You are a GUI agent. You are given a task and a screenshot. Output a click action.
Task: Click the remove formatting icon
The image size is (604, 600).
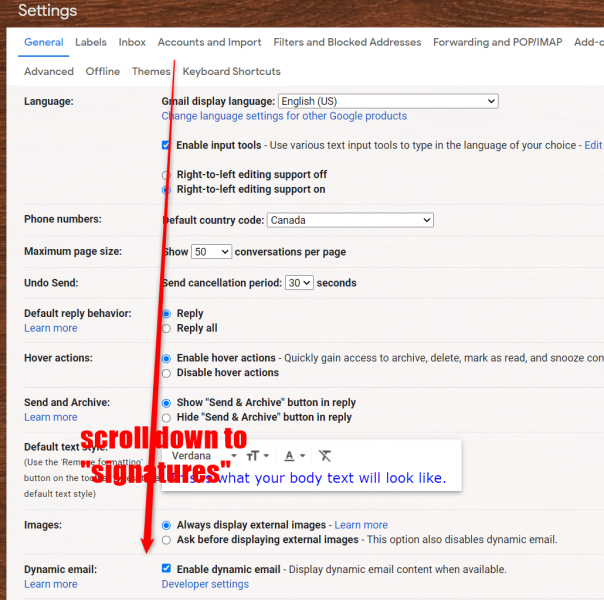pyautogui.click(x=325, y=456)
